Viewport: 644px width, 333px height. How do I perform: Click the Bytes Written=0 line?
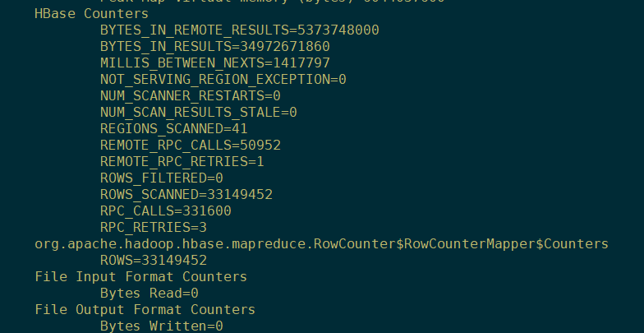coord(161,326)
